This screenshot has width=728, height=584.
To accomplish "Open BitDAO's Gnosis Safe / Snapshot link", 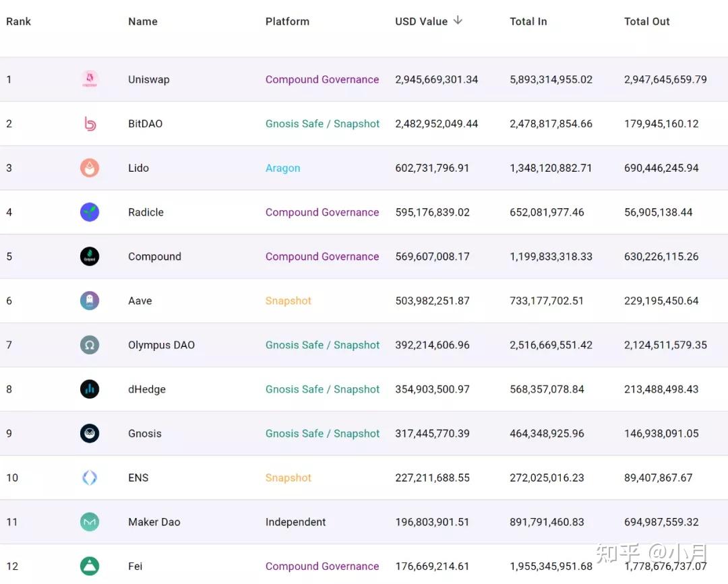I will (322, 124).
